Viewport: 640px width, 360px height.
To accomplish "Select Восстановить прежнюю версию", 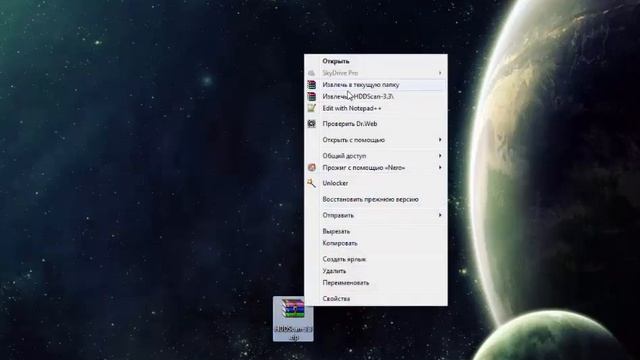I will (376, 200).
